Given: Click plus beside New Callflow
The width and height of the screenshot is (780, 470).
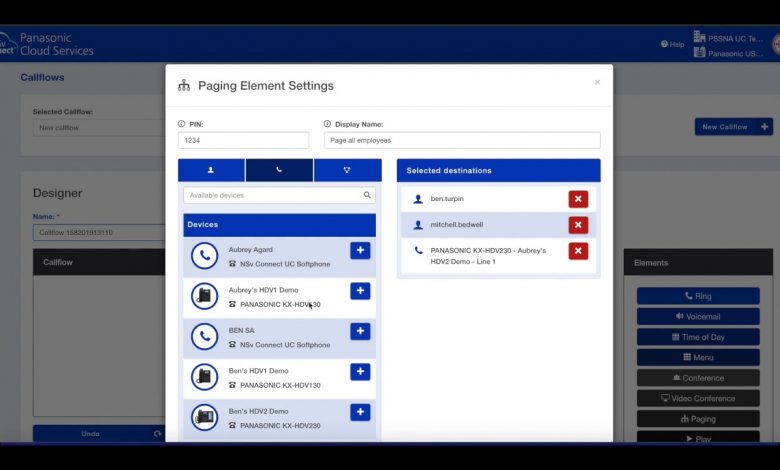Looking at the screenshot, I should pos(765,127).
